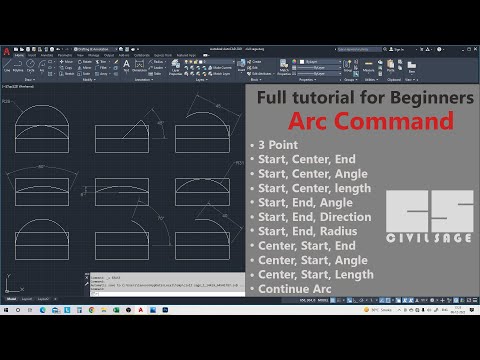Open Microsoft Edge from the taskbar
This screenshot has width=480, height=360.
[43, 310]
